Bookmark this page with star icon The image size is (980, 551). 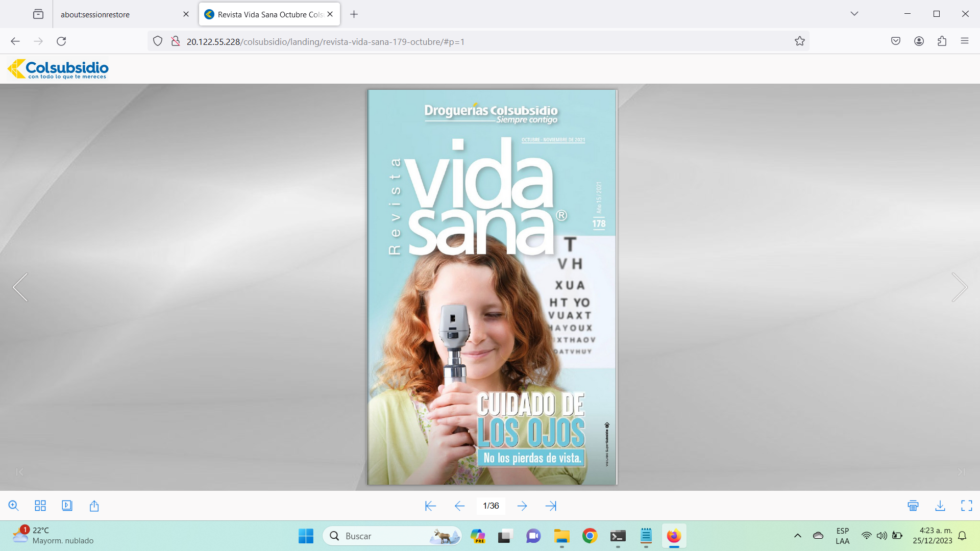(800, 41)
